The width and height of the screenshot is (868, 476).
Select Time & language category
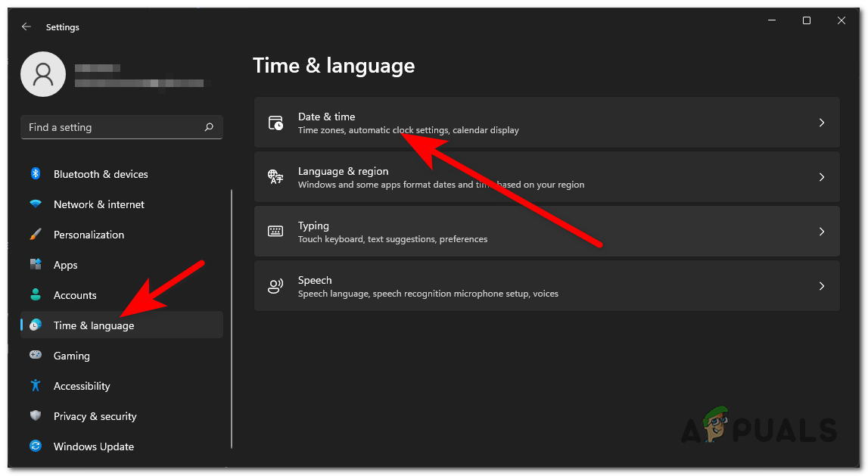122,325
